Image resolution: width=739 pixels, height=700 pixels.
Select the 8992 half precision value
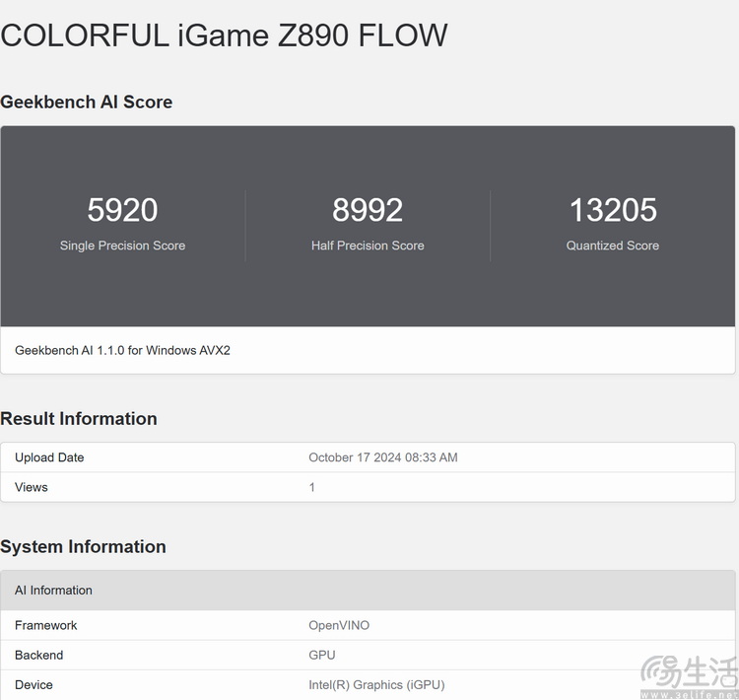coord(368,210)
